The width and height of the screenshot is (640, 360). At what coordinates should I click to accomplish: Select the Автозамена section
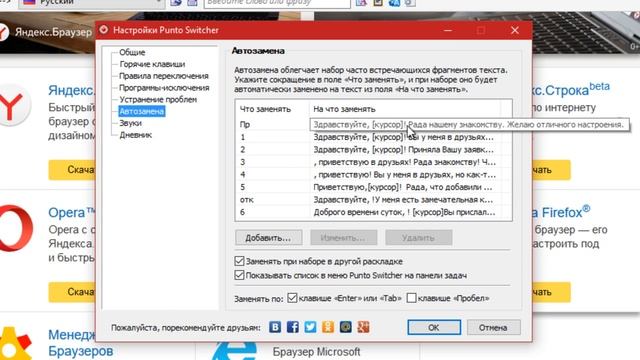coord(142,111)
